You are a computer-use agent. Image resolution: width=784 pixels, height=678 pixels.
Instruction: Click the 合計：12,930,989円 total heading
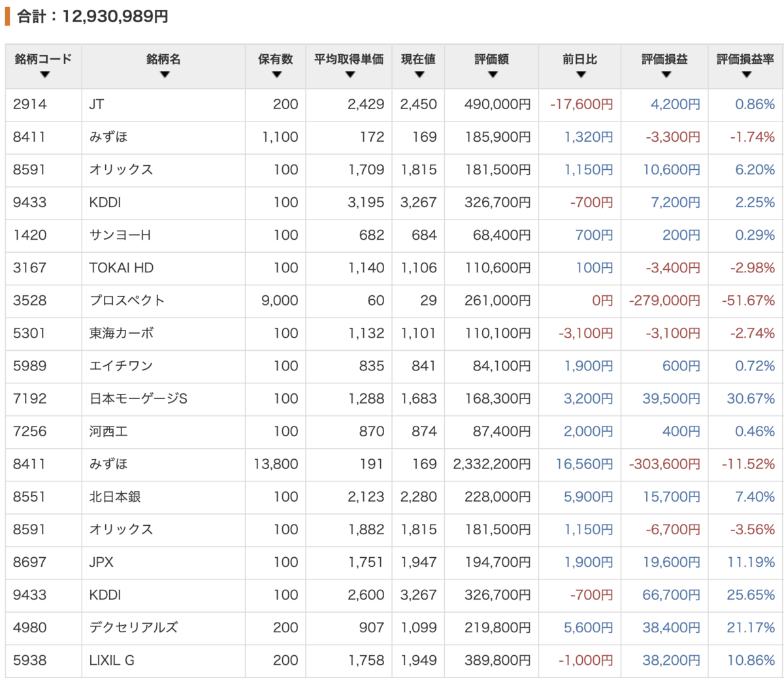[92, 16]
